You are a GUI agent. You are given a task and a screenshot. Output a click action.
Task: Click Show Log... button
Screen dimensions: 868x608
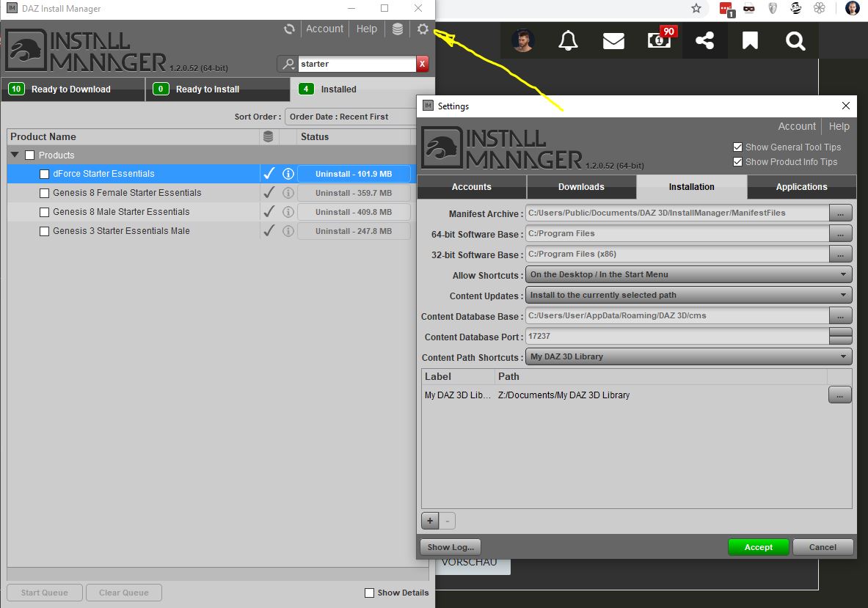(451, 547)
